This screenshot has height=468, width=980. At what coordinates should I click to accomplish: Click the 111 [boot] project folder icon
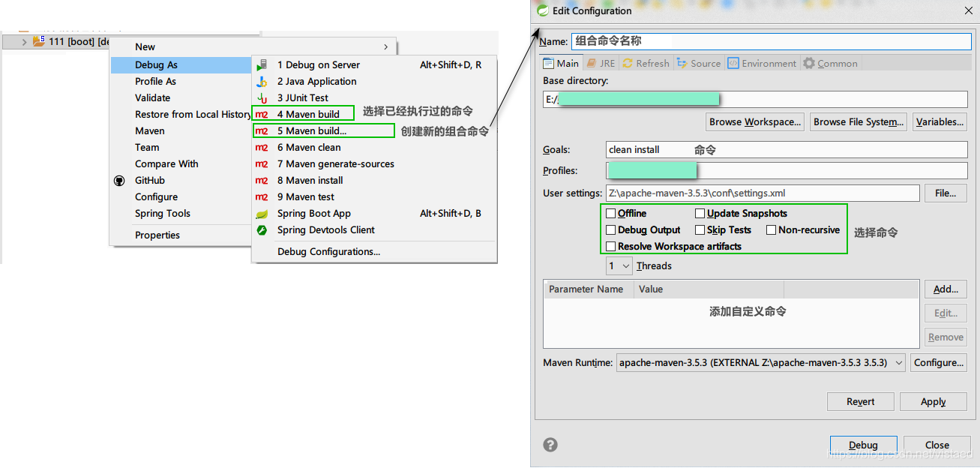[39, 41]
